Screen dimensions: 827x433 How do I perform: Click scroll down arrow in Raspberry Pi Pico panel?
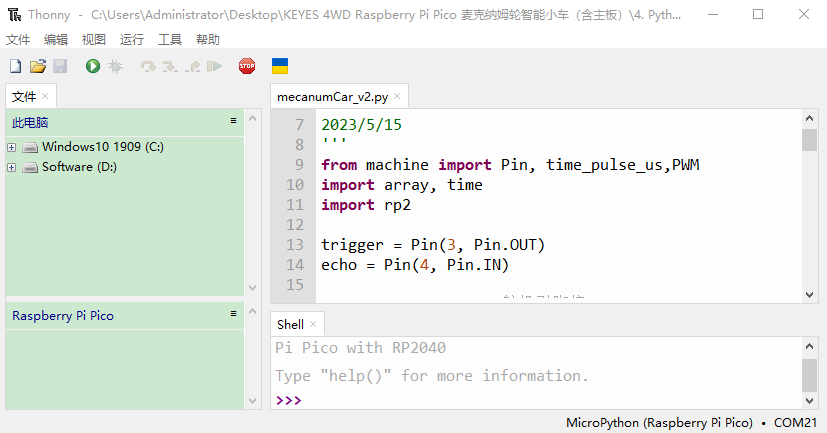(x=253, y=401)
